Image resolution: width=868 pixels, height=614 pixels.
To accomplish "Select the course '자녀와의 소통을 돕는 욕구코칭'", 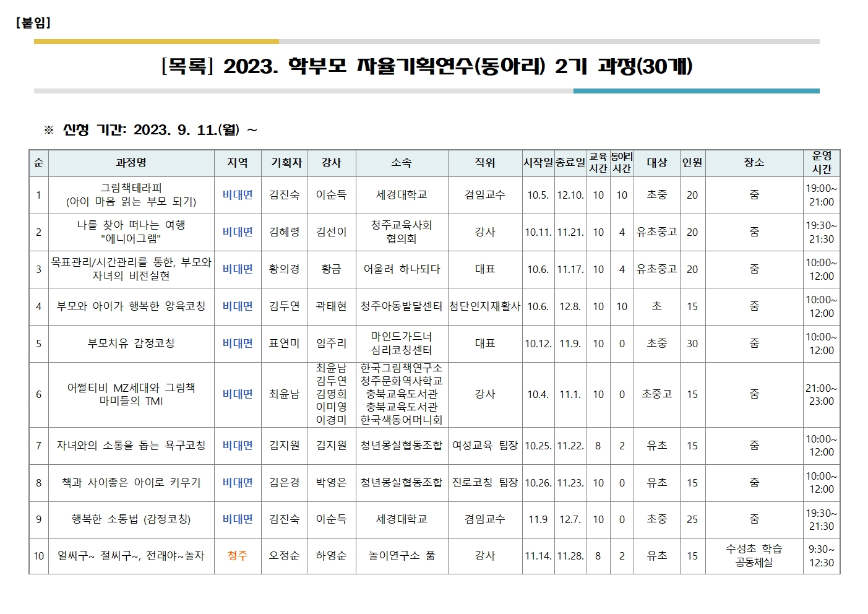I will click(x=131, y=446).
